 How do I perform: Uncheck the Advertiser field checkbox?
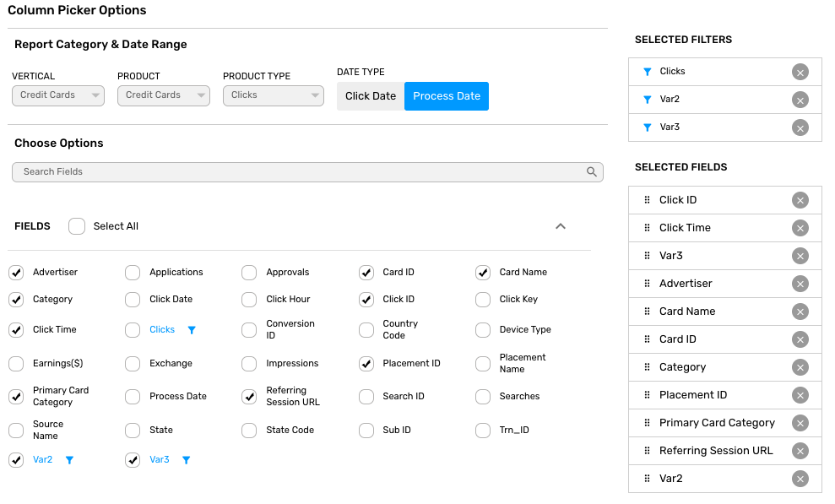(x=16, y=273)
